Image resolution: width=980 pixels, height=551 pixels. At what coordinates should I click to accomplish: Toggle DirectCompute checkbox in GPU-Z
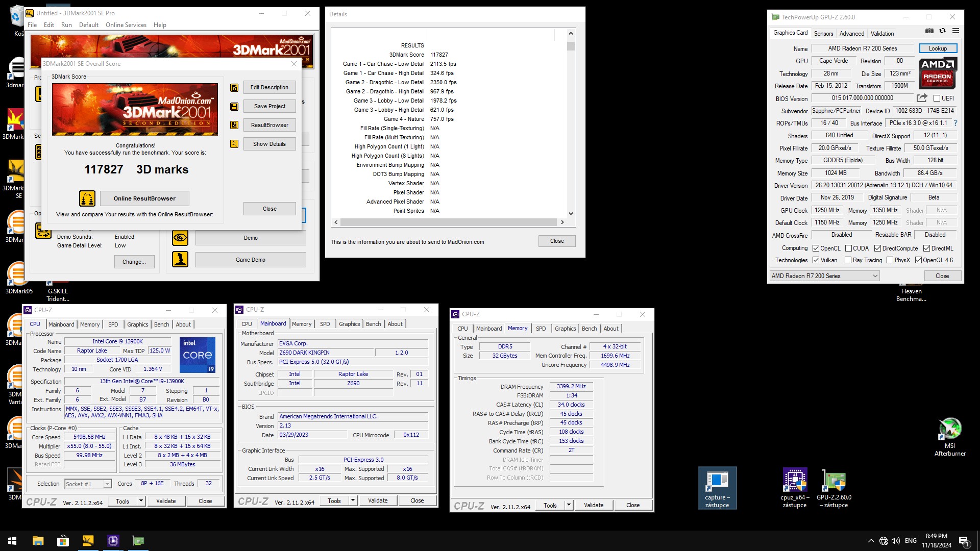point(877,248)
